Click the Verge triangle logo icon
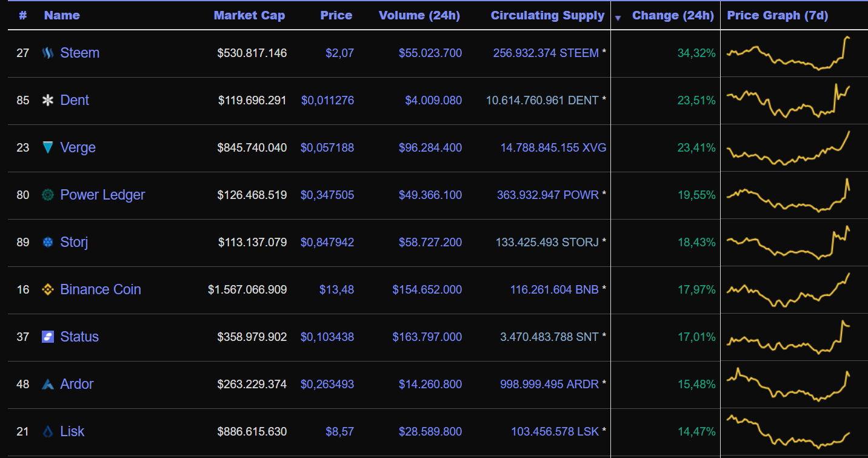 tap(48, 147)
